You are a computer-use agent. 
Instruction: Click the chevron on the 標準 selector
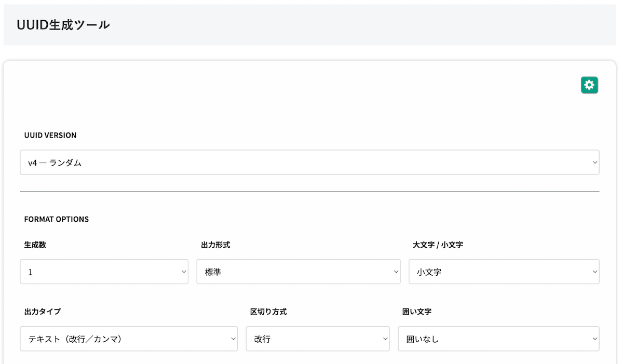point(396,271)
